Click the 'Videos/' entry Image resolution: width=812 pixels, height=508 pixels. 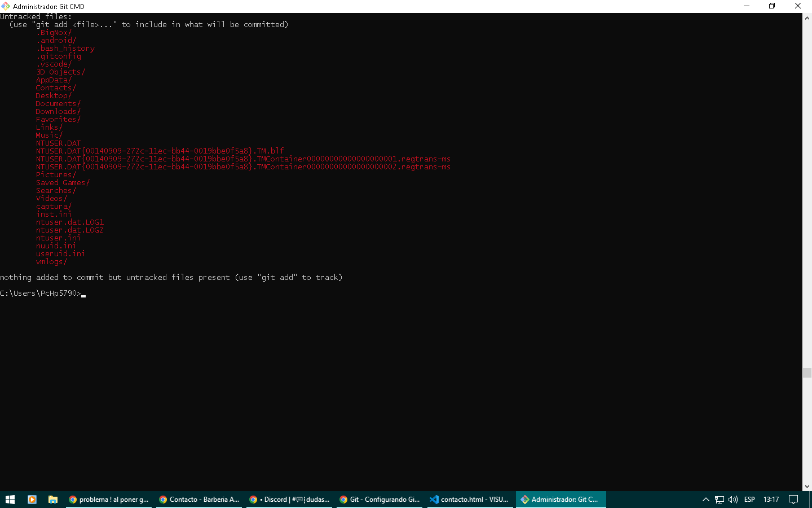tap(52, 199)
